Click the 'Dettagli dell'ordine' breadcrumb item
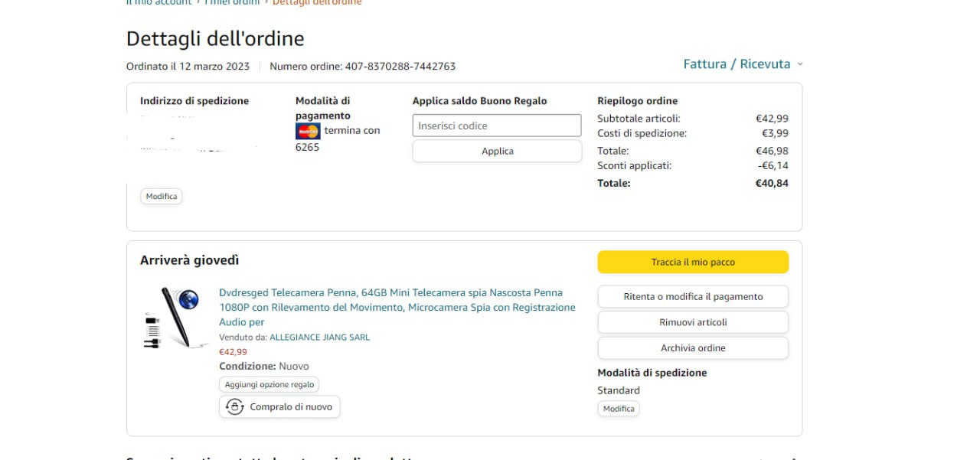This screenshot has width=980, height=460. click(317, 2)
